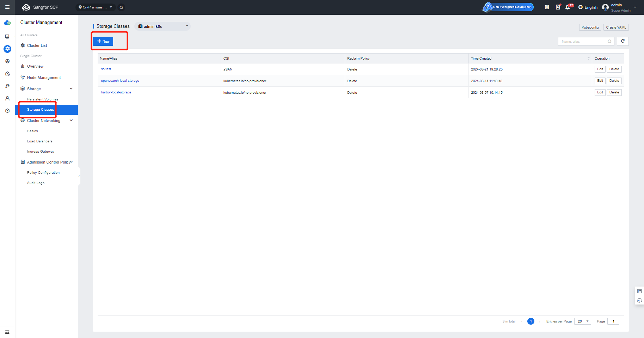Open the cloud icon in the left rail
The width and height of the screenshot is (644, 338).
(7, 23)
